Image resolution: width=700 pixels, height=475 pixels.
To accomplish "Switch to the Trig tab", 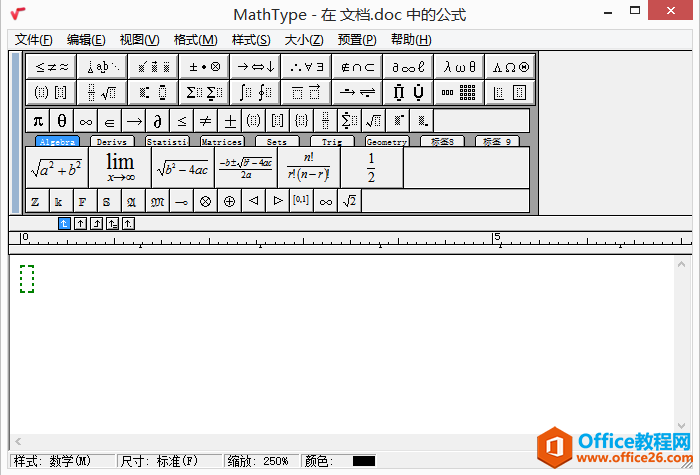I will pos(332,142).
